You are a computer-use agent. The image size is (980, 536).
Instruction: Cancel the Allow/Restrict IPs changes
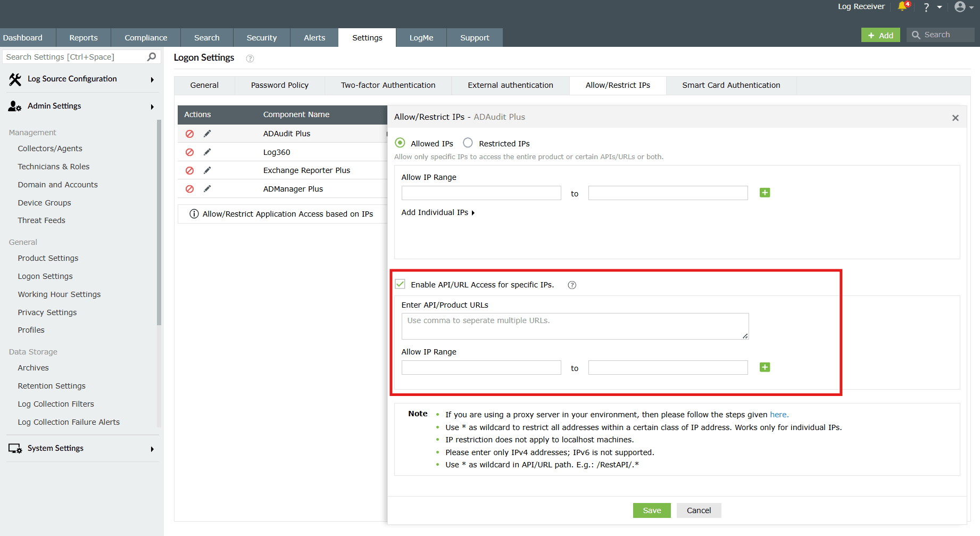[x=699, y=510]
